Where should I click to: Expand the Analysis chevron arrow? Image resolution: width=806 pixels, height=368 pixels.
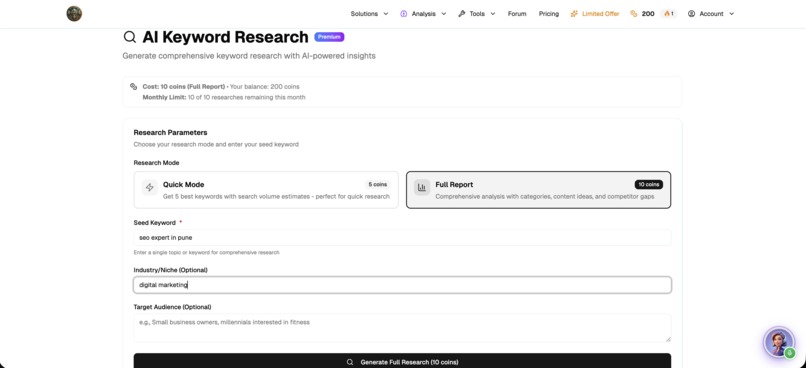[444, 14]
